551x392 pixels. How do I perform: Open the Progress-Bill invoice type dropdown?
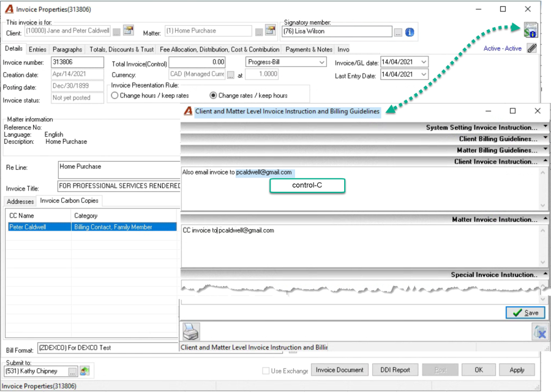click(321, 62)
